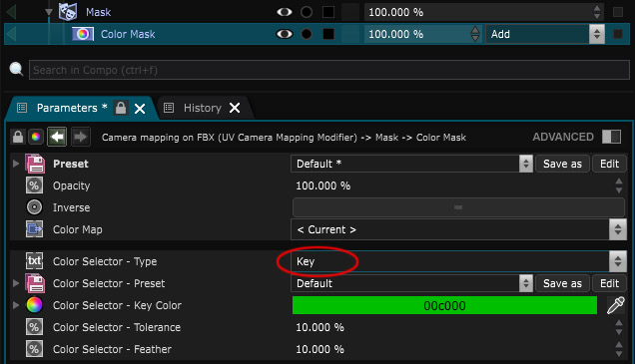Click Edit next to Preset

(x=609, y=164)
